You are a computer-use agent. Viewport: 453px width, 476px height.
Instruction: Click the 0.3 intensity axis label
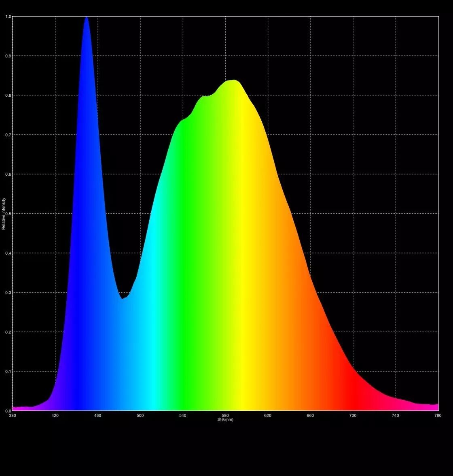click(x=8, y=293)
